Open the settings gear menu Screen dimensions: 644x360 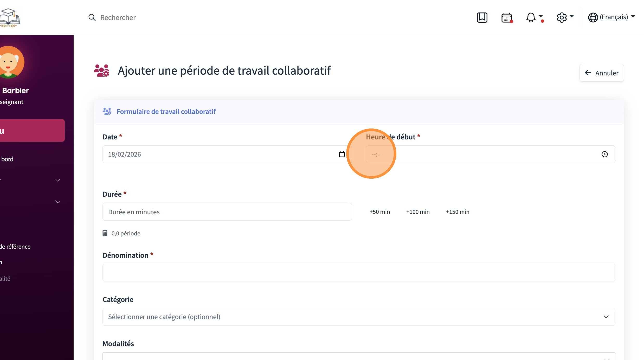[562, 17]
